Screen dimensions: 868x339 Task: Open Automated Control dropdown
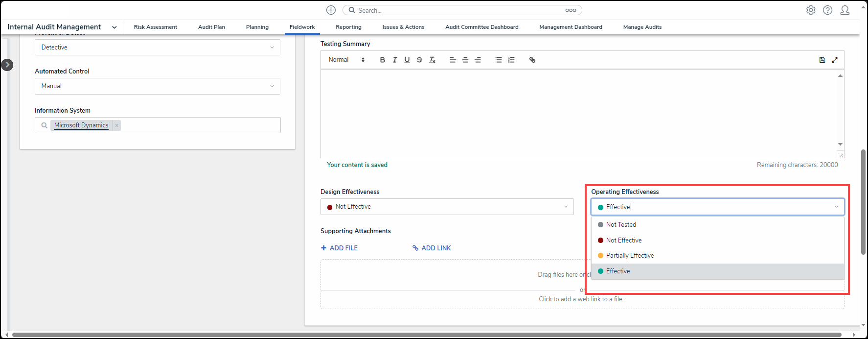(157, 86)
